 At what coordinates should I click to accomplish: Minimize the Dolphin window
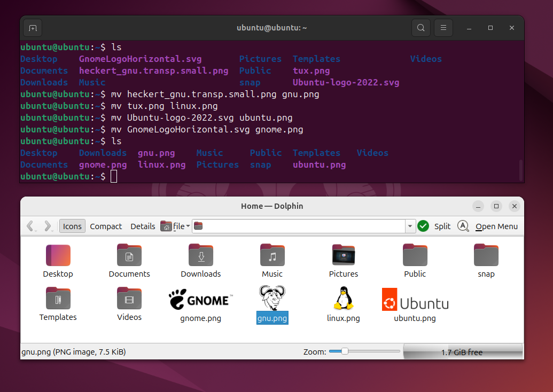(478, 206)
